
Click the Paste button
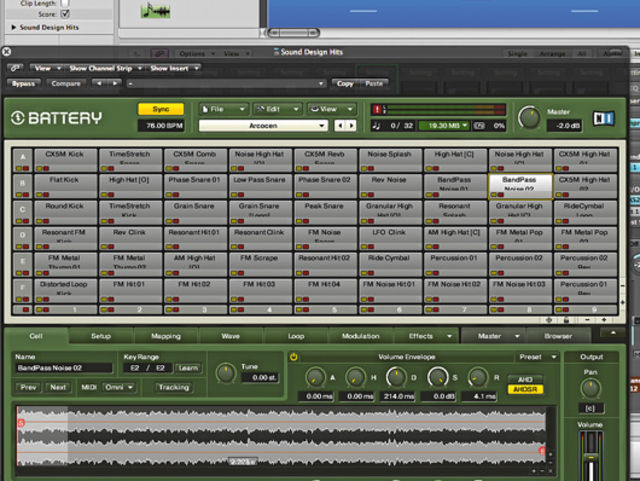(373, 83)
